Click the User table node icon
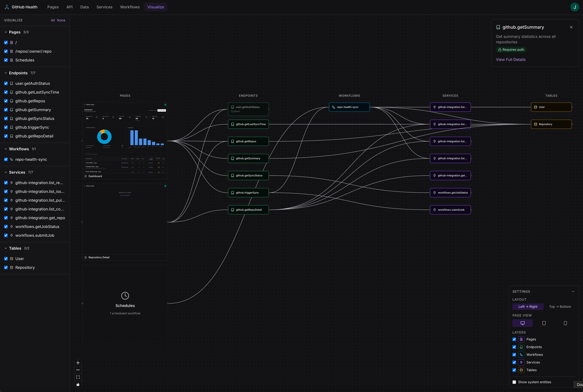Viewport: 583px width, 392px height. pyautogui.click(x=536, y=107)
